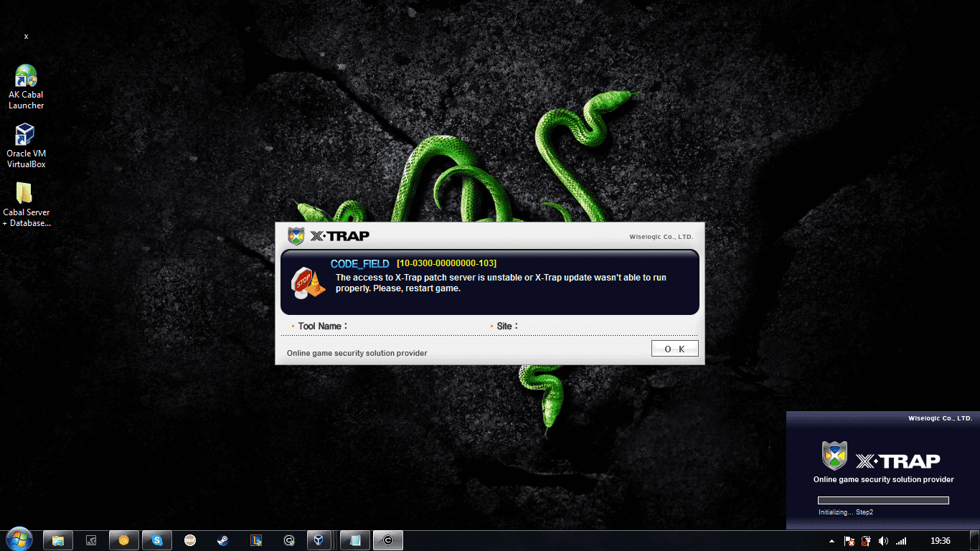Image resolution: width=980 pixels, height=551 pixels.
Task: Launch League of Legends from the taskbar
Action: [x=256, y=540]
